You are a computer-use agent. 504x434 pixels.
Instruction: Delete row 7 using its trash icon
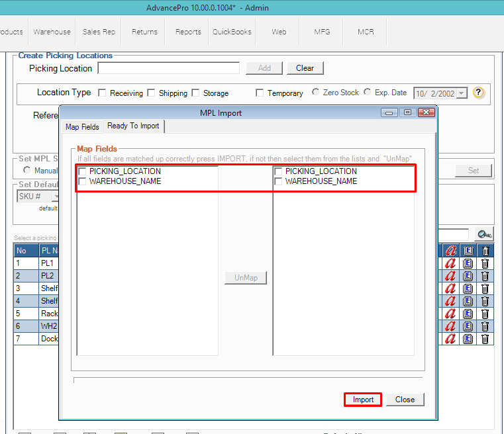[485, 339]
